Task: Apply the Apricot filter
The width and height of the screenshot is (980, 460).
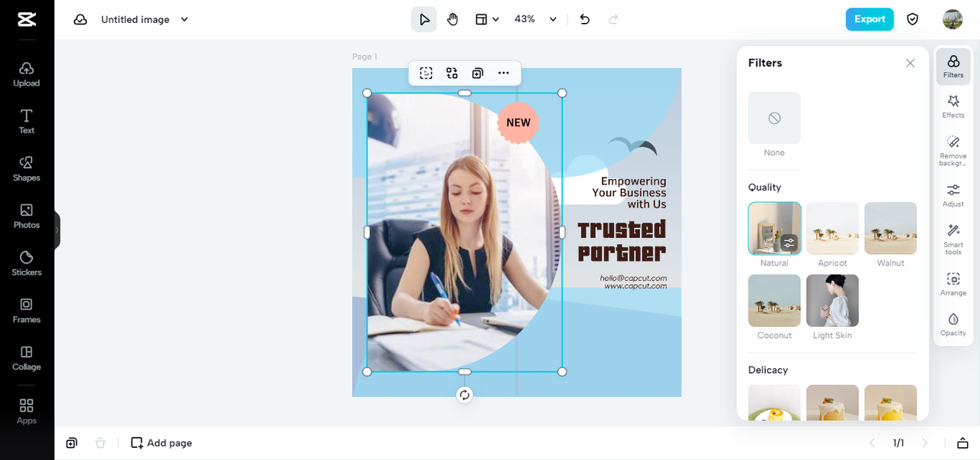Action: (x=832, y=228)
